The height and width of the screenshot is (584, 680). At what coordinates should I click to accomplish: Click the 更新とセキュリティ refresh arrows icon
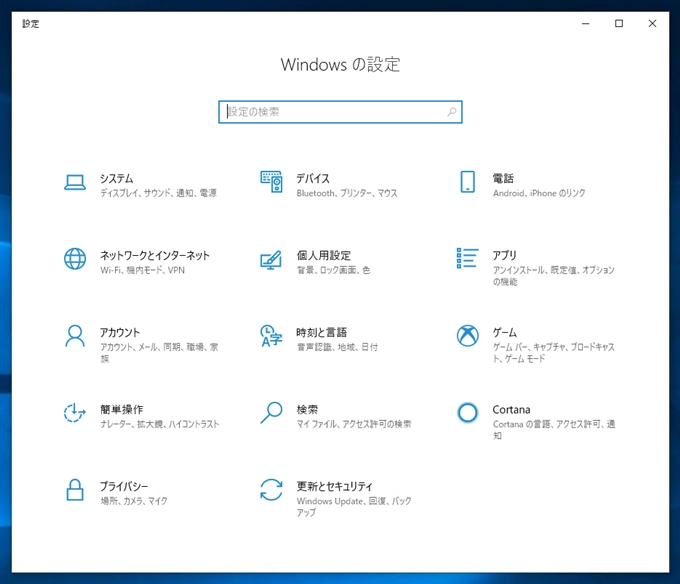[271, 490]
